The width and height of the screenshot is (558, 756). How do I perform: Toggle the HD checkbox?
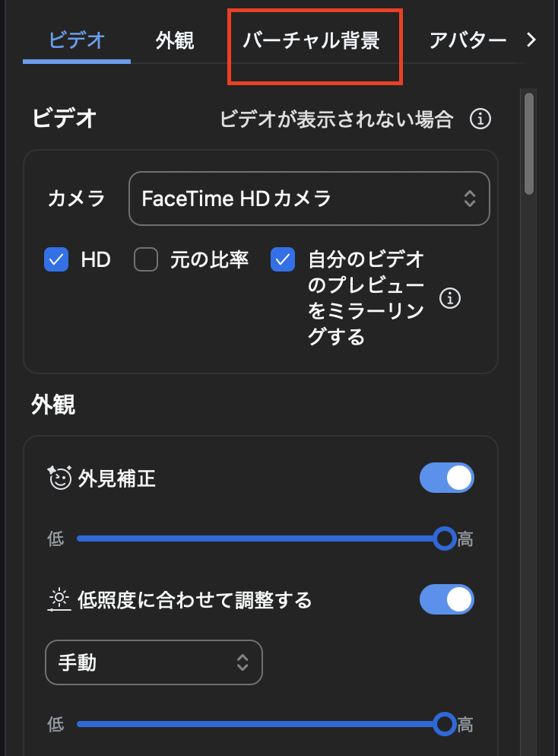[56, 260]
